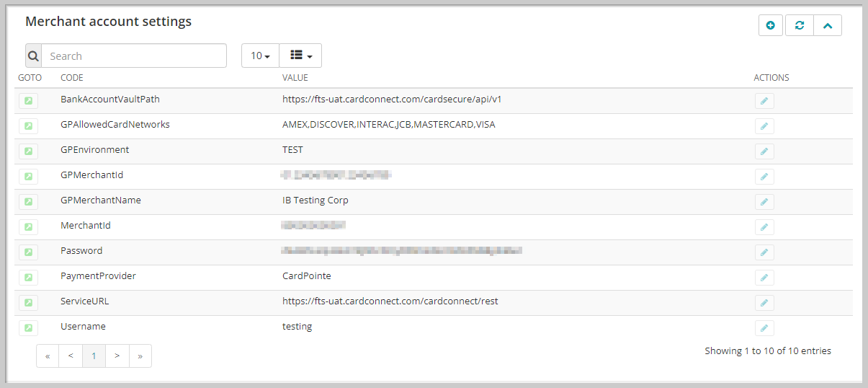Go to the BankAccountVaultPath setting
The image size is (868, 388).
pos(28,101)
